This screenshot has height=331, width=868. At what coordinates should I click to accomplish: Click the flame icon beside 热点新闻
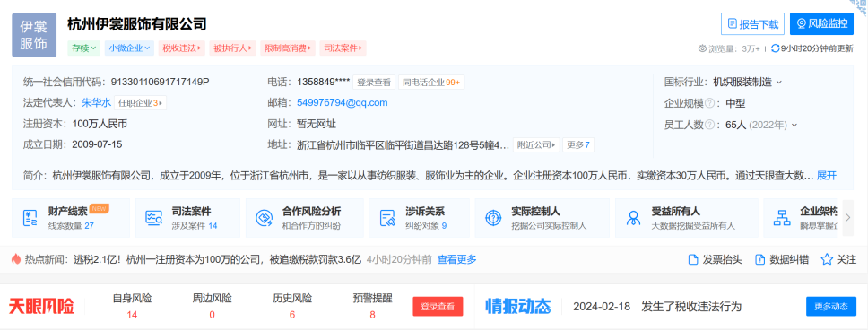16,259
